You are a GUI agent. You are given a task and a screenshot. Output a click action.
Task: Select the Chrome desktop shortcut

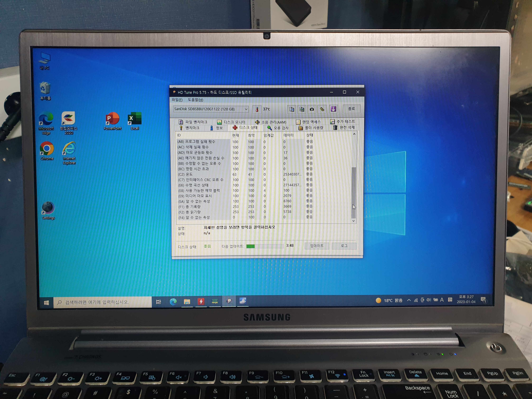(x=47, y=151)
